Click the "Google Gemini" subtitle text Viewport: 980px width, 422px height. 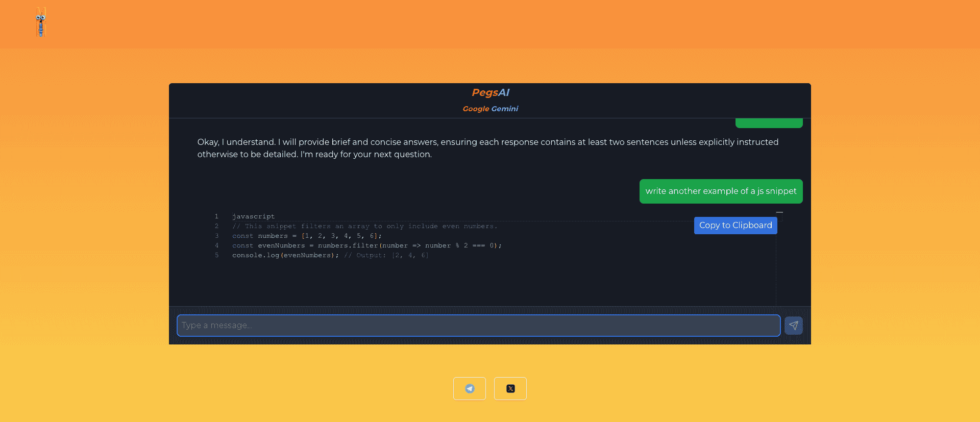pos(490,109)
